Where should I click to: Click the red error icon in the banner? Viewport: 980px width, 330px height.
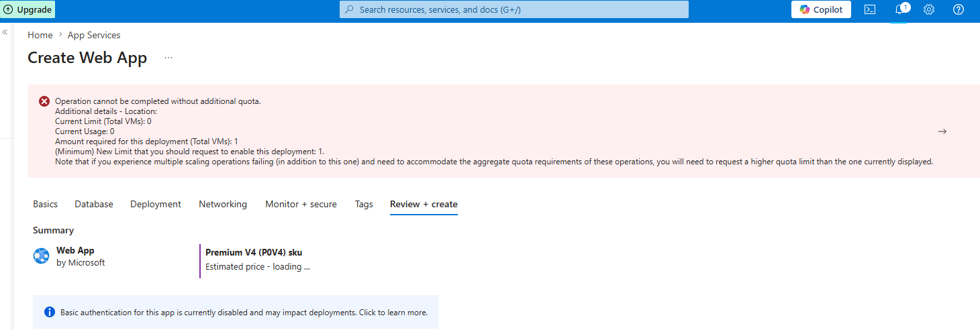click(44, 101)
